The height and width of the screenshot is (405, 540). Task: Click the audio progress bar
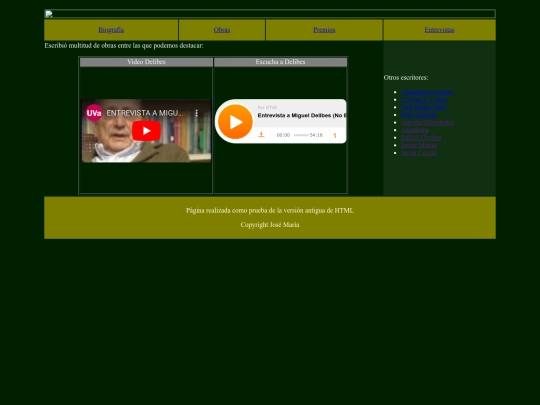(301, 135)
